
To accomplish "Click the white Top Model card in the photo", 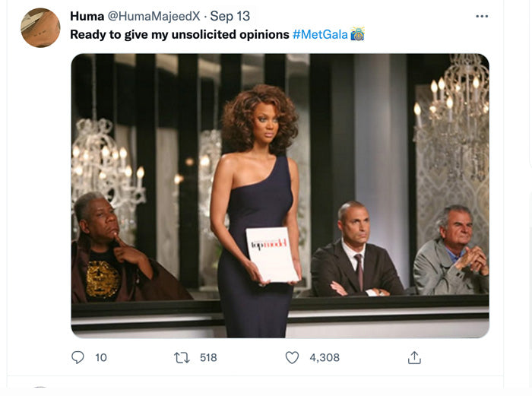I will coord(272,255).
